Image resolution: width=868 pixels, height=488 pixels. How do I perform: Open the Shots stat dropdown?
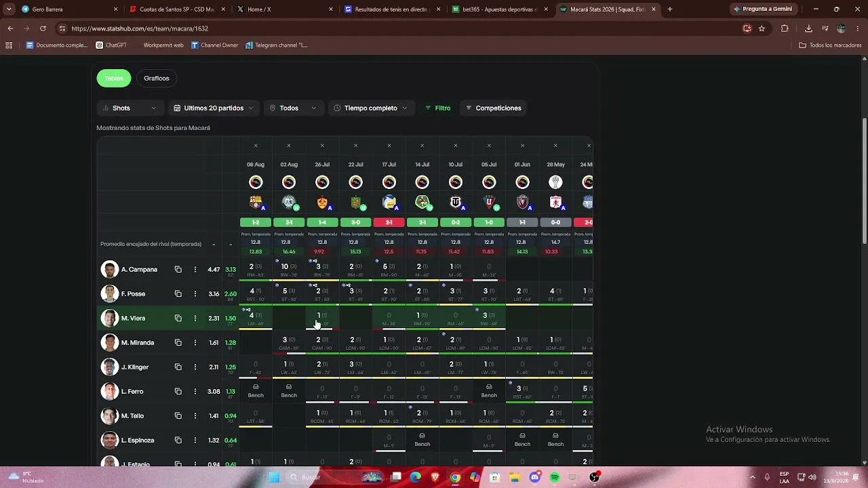tap(130, 108)
